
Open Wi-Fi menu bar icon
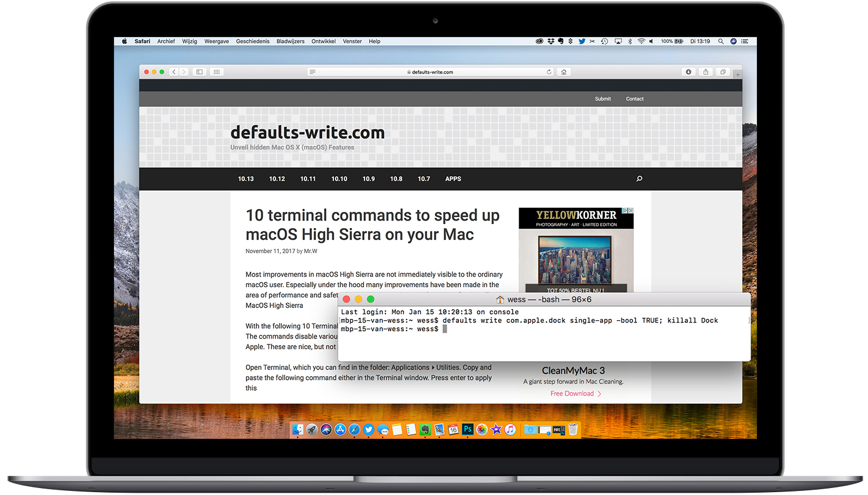(x=641, y=41)
